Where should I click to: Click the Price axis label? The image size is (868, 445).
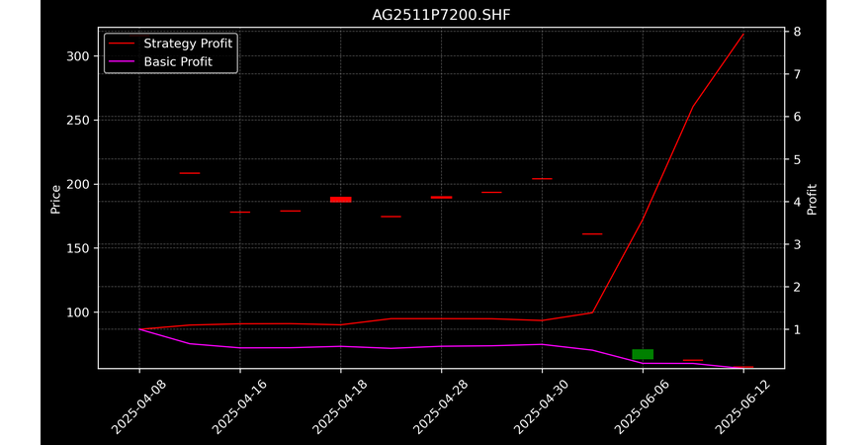tap(55, 199)
